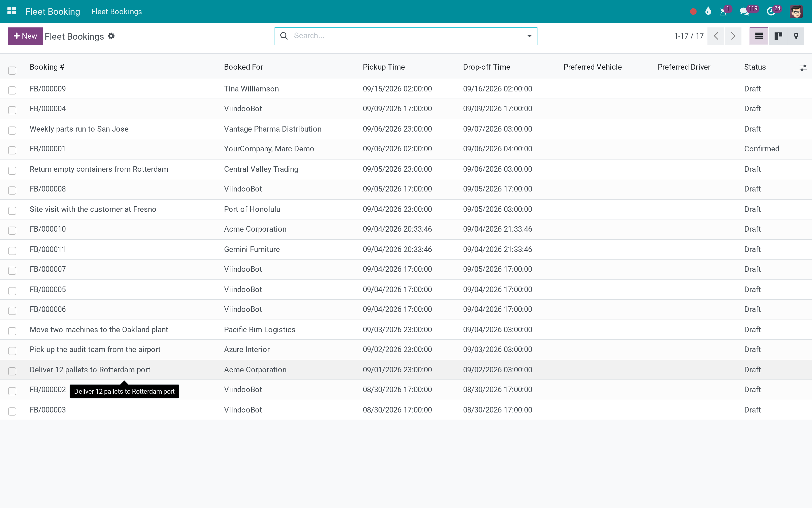
Task: Open the optional columns adjust icon
Action: click(803, 68)
